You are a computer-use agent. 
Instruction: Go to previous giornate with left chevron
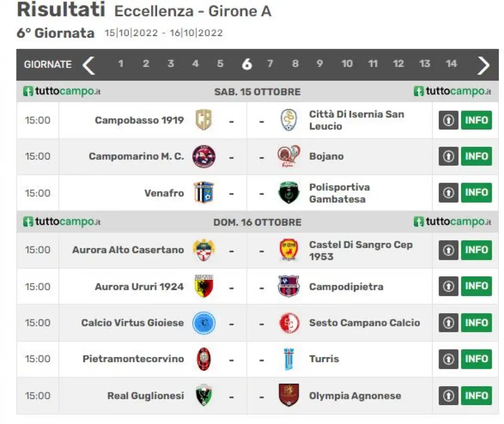click(89, 65)
